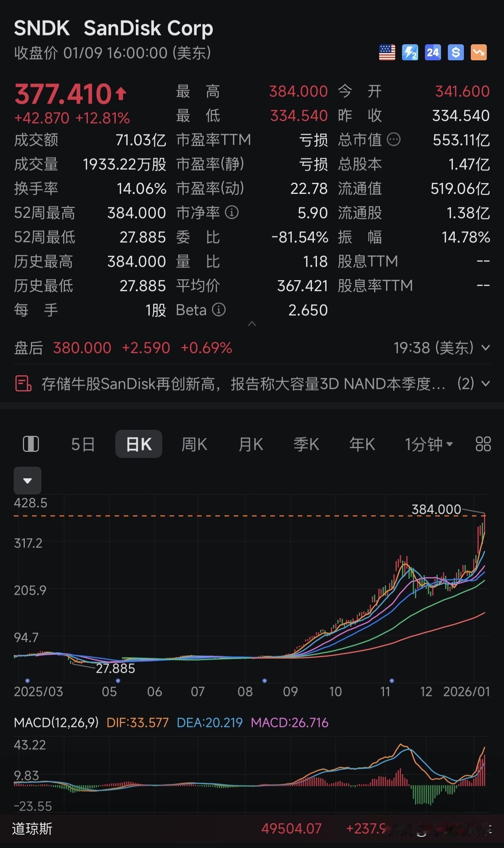This screenshot has width=504, height=848.
Task: Tap the event dot near 05 on the timeline
Action: [x=118, y=680]
